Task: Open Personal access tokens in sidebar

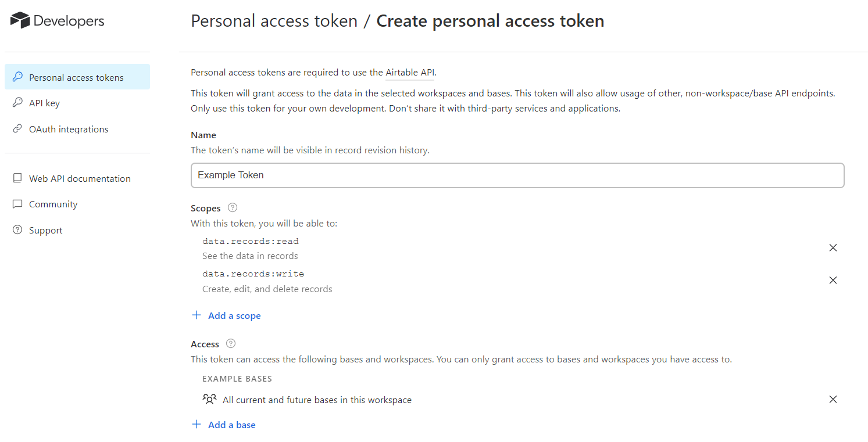Action: (76, 77)
